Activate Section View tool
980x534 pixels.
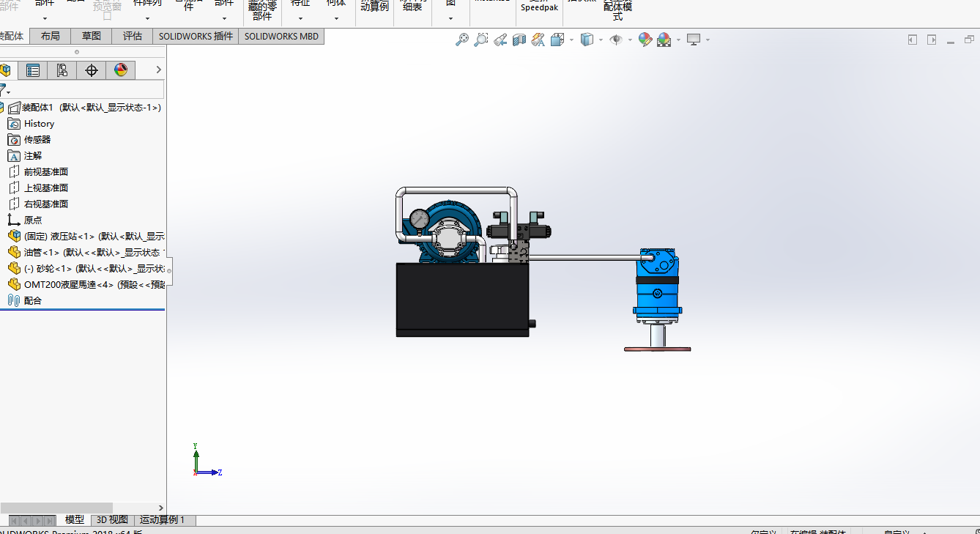[x=519, y=40]
